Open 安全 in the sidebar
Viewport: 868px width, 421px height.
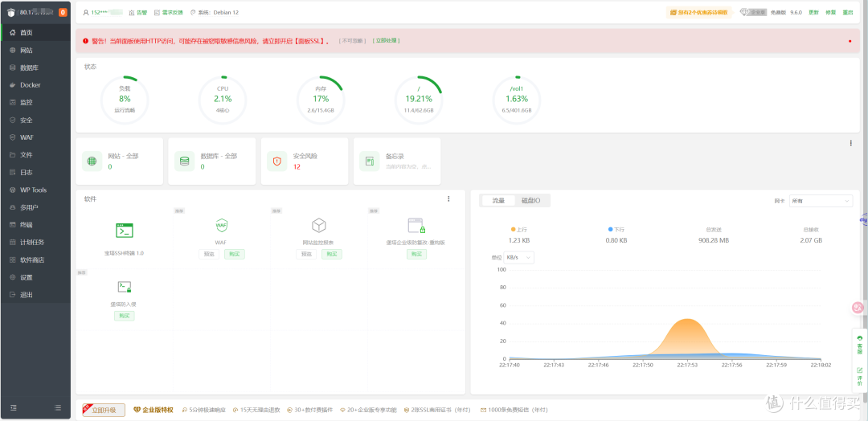tap(36, 120)
